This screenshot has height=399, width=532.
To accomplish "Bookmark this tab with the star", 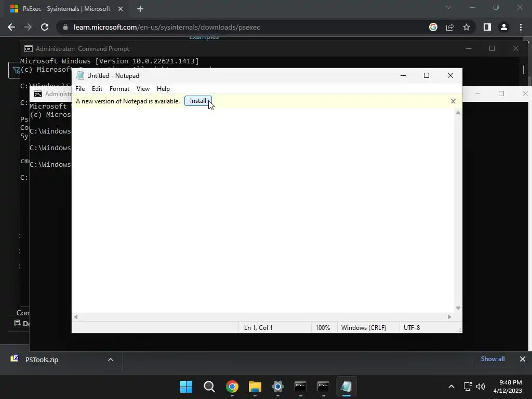I will [x=467, y=27].
